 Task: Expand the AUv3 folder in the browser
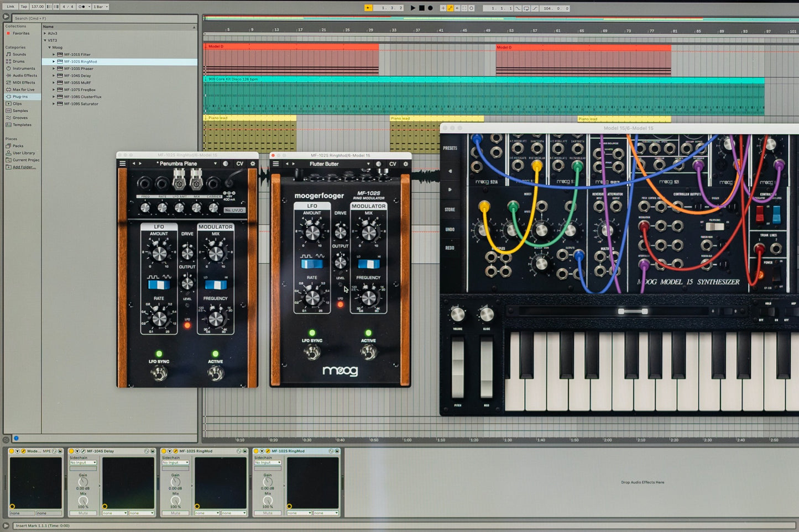(x=45, y=33)
